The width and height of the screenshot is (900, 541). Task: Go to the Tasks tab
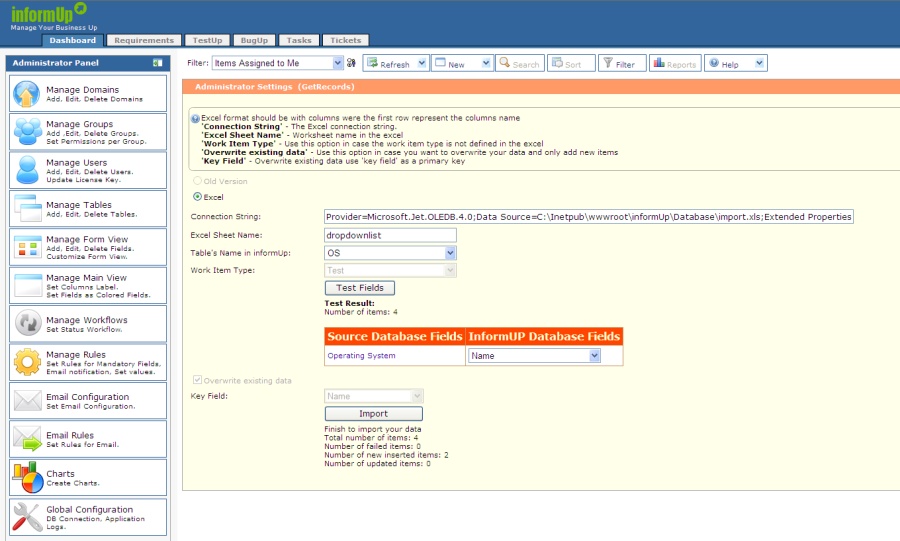pyautogui.click(x=299, y=40)
